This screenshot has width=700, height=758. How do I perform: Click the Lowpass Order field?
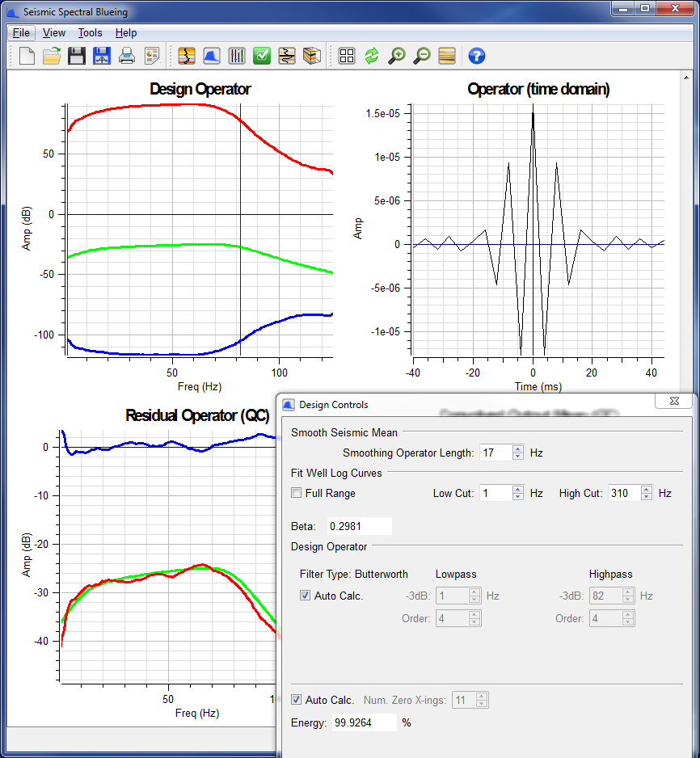tap(452, 618)
